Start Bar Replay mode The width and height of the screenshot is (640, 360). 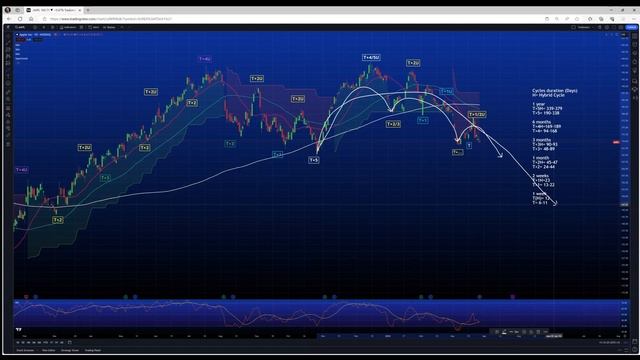click(x=109, y=27)
